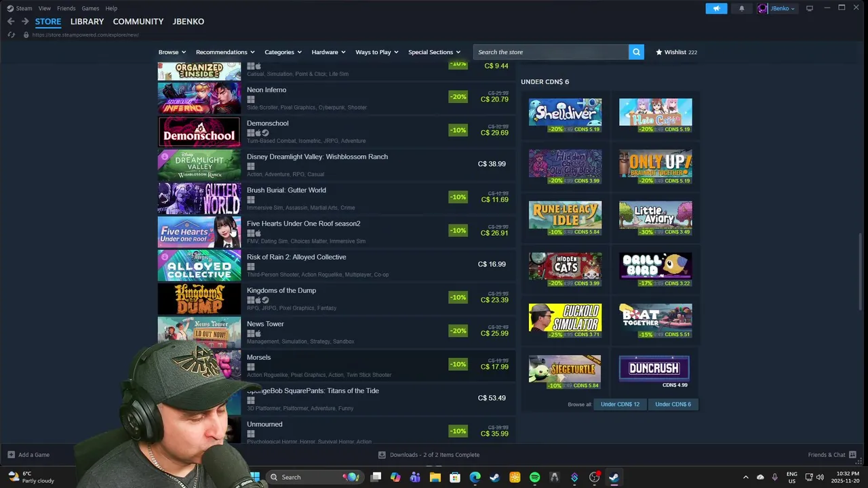
Task: Open Spotify from the taskbar
Action: pyautogui.click(x=534, y=477)
